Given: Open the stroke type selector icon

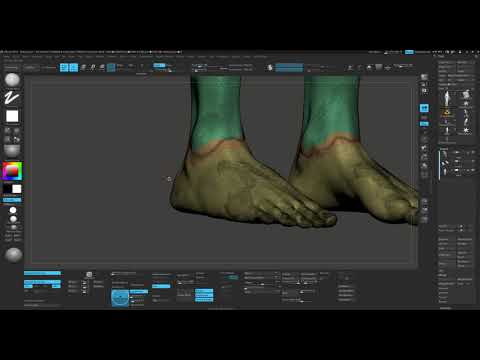Looking at the screenshot, I should (12, 98).
